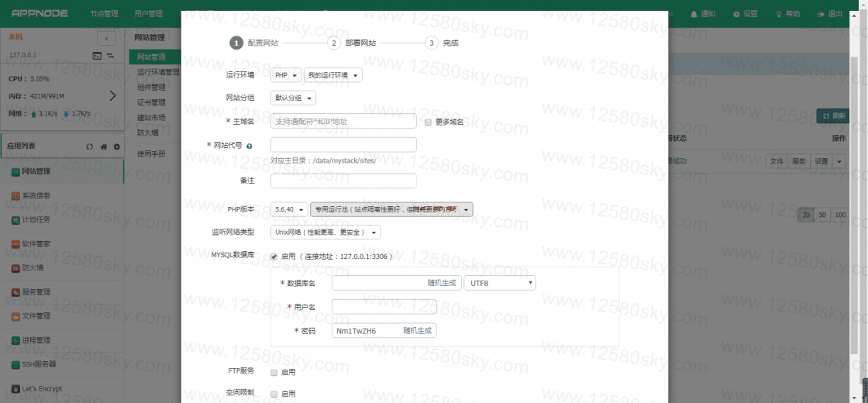868x403 pixels.
Task: Collapse the sidebar with the back arrow button
Action: (x=106, y=39)
